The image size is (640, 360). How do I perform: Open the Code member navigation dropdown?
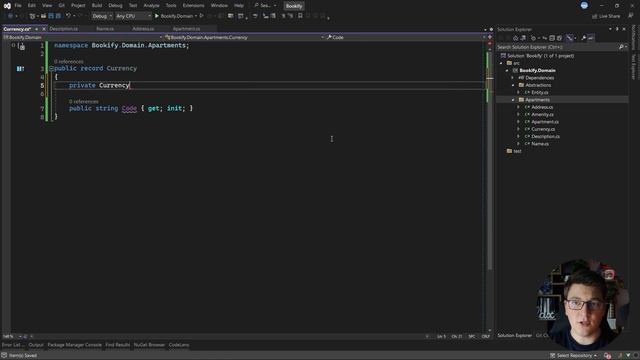[x=406, y=37]
